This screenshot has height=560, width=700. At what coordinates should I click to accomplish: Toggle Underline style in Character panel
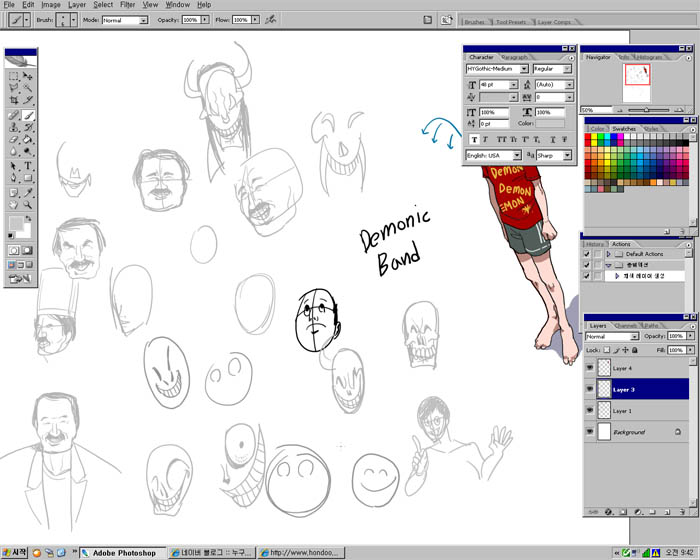553,140
